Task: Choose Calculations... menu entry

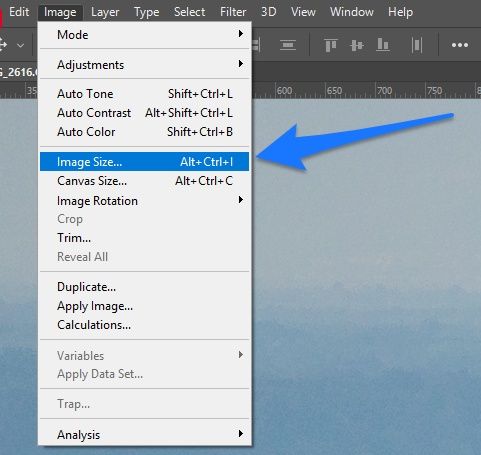Action: [144, 325]
